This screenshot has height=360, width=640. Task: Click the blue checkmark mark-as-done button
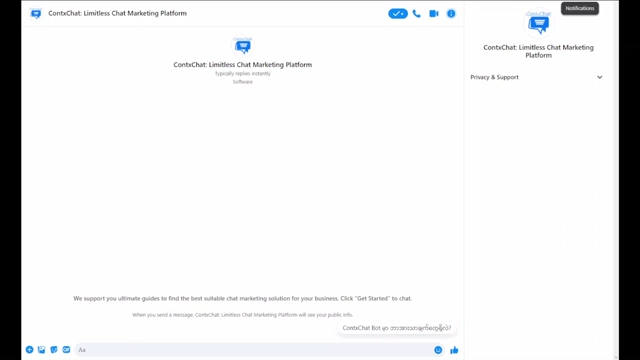coord(398,13)
